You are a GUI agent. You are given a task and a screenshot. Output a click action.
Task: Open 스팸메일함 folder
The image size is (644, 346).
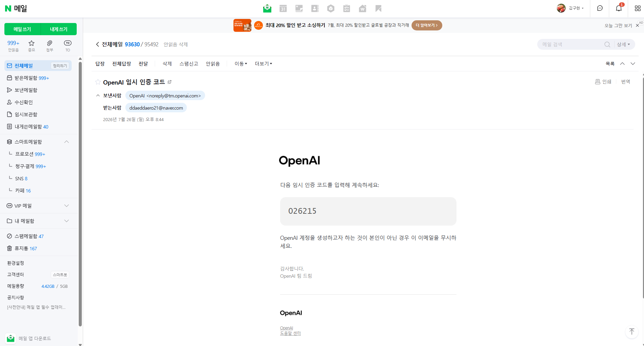coord(25,236)
